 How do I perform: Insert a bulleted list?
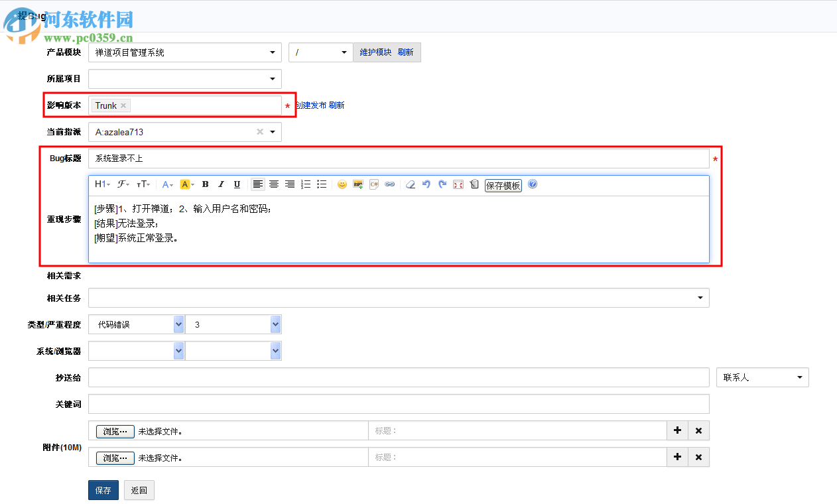(x=322, y=184)
